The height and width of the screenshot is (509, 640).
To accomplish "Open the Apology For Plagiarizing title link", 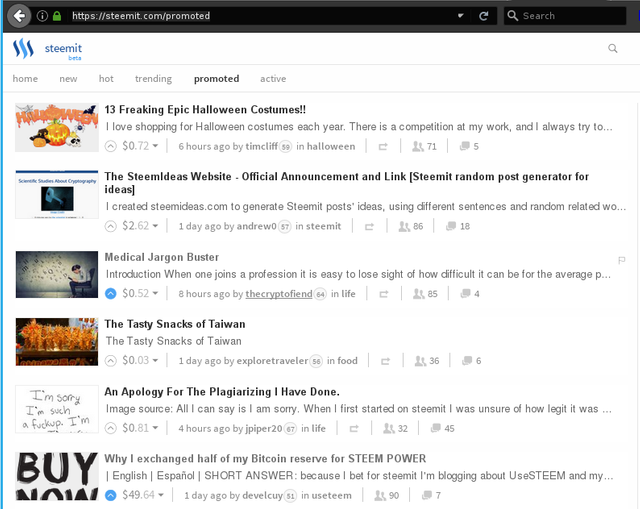I will pos(222,391).
